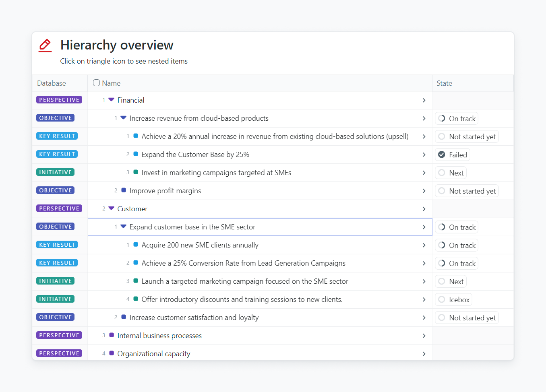Change the Icebox state of introductory discounts
Screen dimensions: 546x392
453,299
